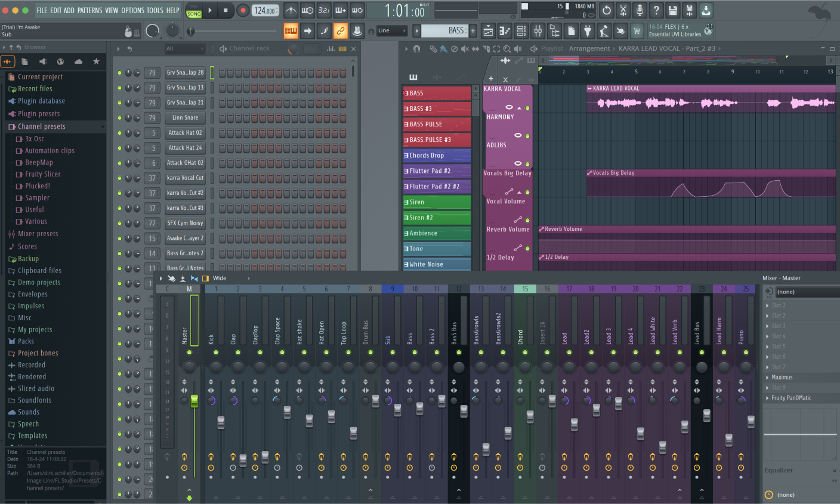Open the EDIT menu
The height and width of the screenshot is (504, 840).
pos(55,10)
